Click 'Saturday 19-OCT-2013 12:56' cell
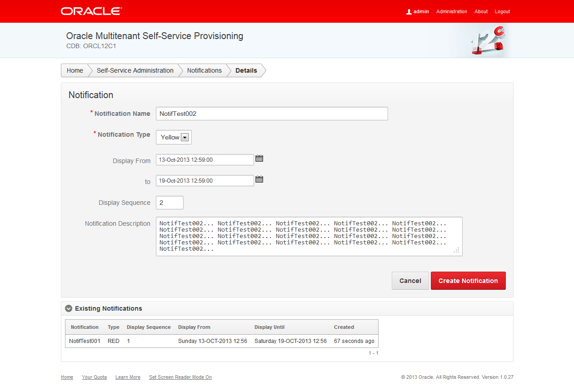This screenshot has height=392, width=574. [x=290, y=341]
